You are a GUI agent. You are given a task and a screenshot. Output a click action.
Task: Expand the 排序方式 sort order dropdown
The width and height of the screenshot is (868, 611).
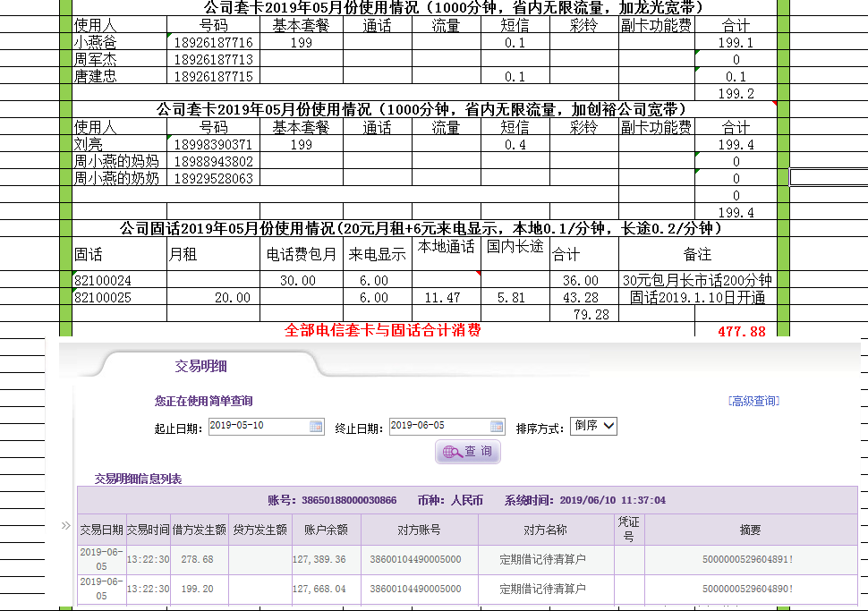coord(593,426)
